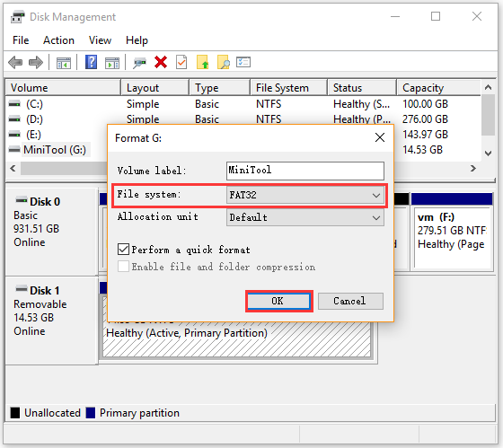
Task: Click the folder with green arrow icon
Action: point(202,62)
